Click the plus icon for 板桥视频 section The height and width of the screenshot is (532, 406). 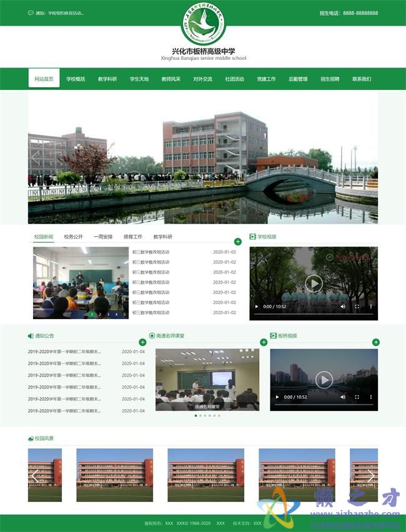(376, 342)
